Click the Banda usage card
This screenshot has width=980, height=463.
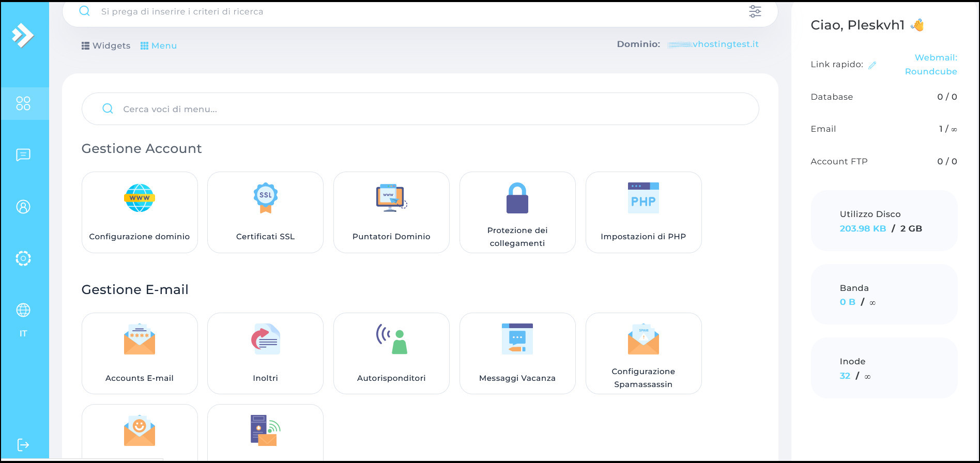(884, 295)
